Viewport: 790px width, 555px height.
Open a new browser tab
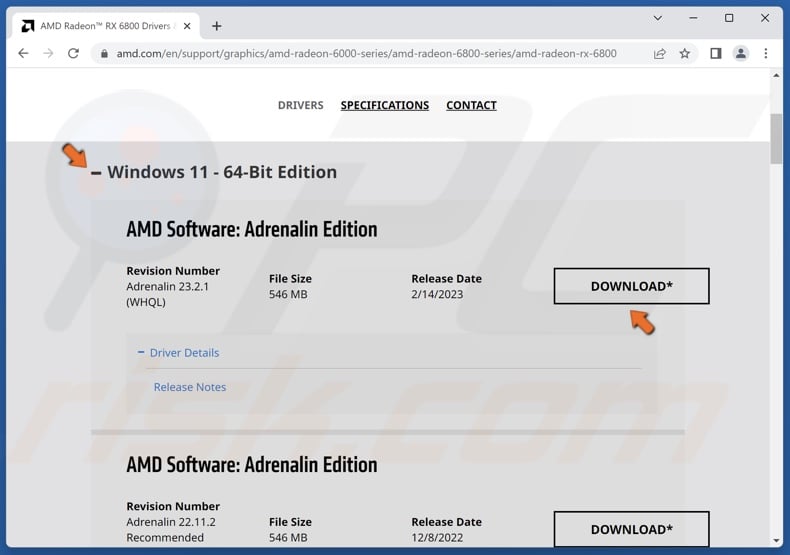pyautogui.click(x=217, y=26)
